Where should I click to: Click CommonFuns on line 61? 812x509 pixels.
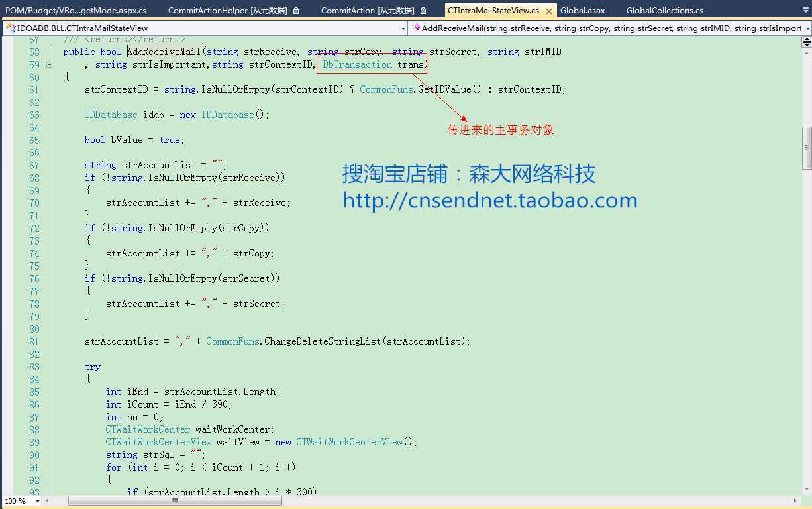pos(386,89)
